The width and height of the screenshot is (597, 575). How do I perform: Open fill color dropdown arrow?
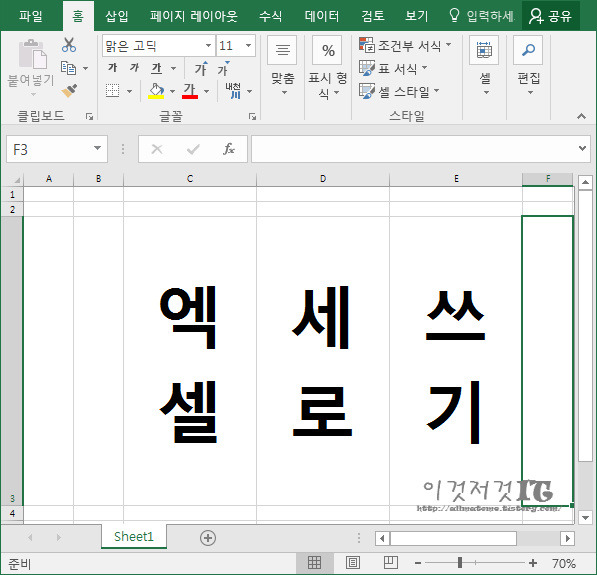click(172, 91)
